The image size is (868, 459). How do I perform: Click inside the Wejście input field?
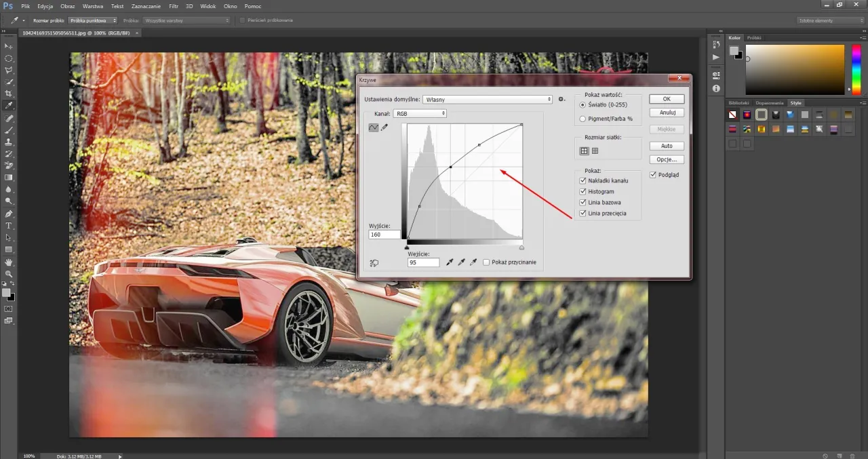pyautogui.click(x=425, y=261)
